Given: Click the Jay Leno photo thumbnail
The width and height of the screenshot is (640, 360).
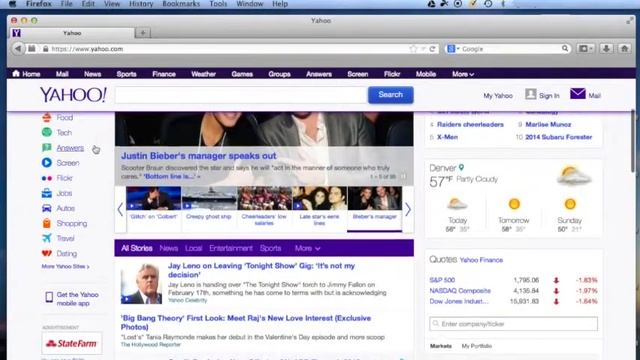Looking at the screenshot, I should 141,284.
